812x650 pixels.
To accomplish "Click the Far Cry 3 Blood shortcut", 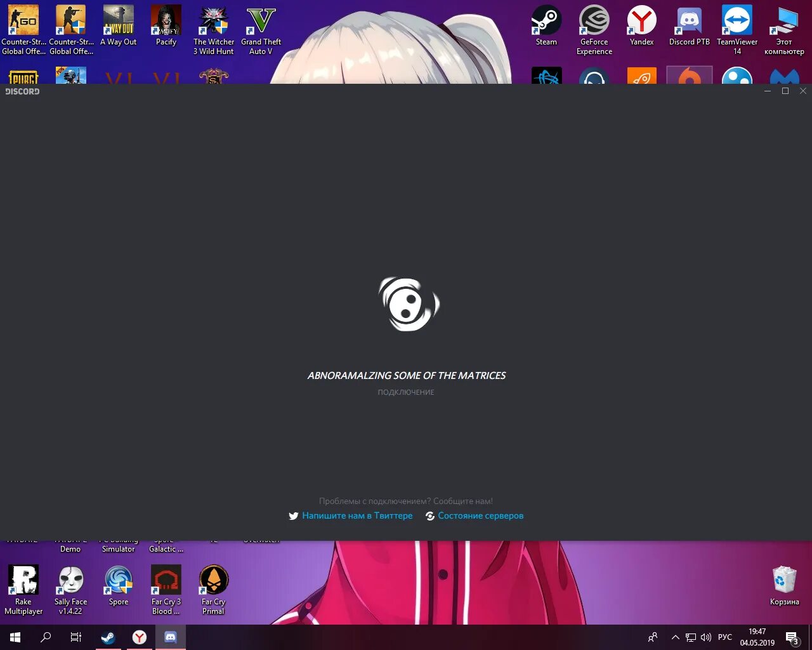I will point(166,590).
